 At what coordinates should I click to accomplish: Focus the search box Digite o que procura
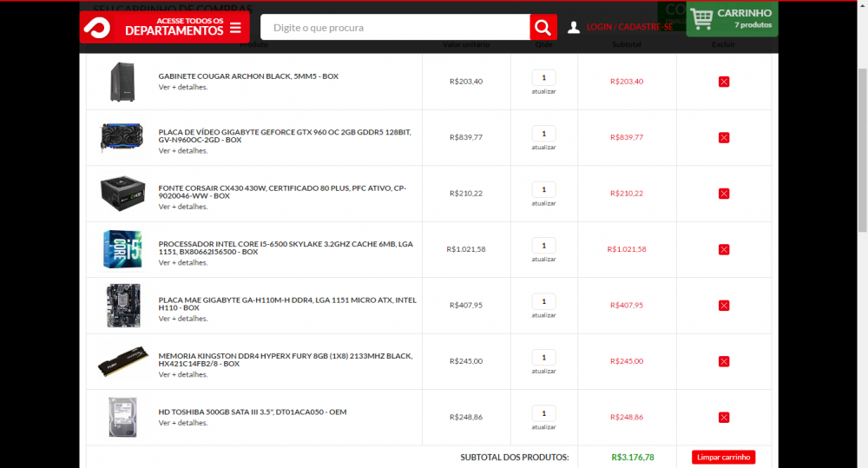click(x=395, y=28)
